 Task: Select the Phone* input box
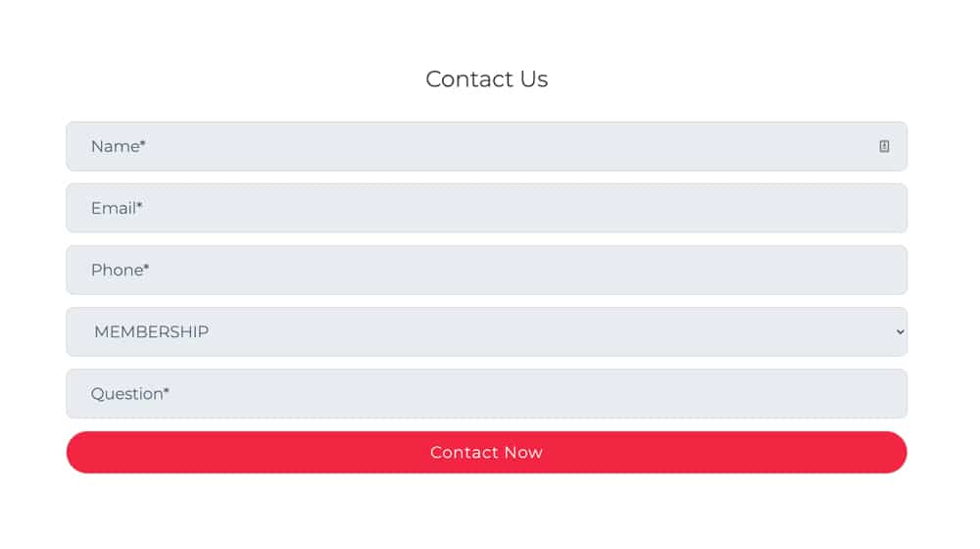(486, 270)
